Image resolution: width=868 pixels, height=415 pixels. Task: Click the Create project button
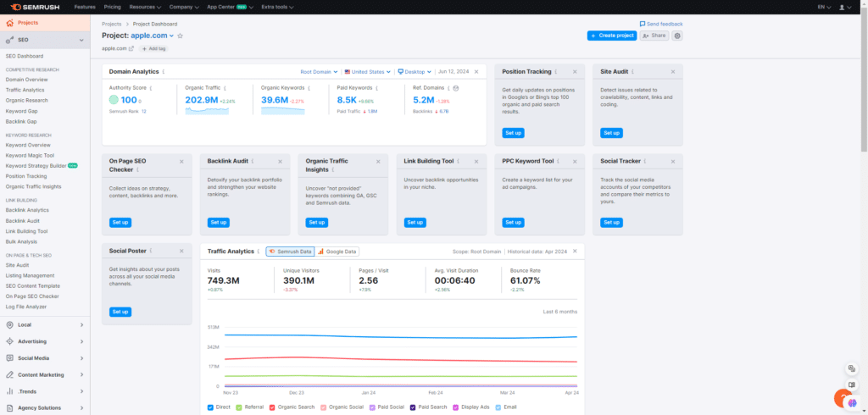click(x=611, y=36)
